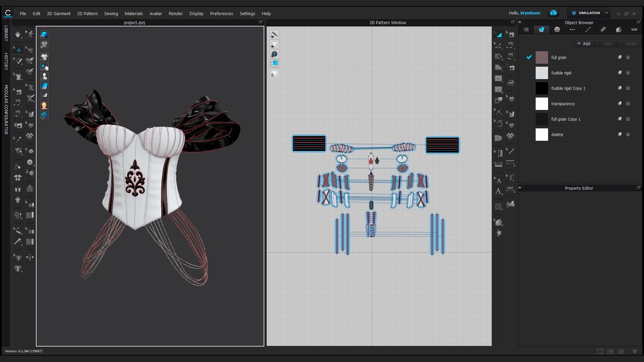
Task: Select the full grain Copy 1 fabric row
Action: (x=580, y=119)
